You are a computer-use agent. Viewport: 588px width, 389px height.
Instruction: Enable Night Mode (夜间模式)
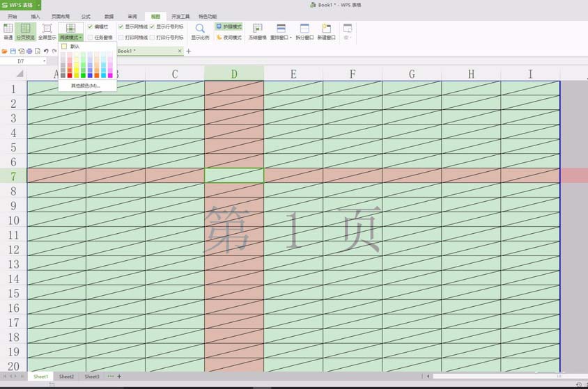click(229, 38)
